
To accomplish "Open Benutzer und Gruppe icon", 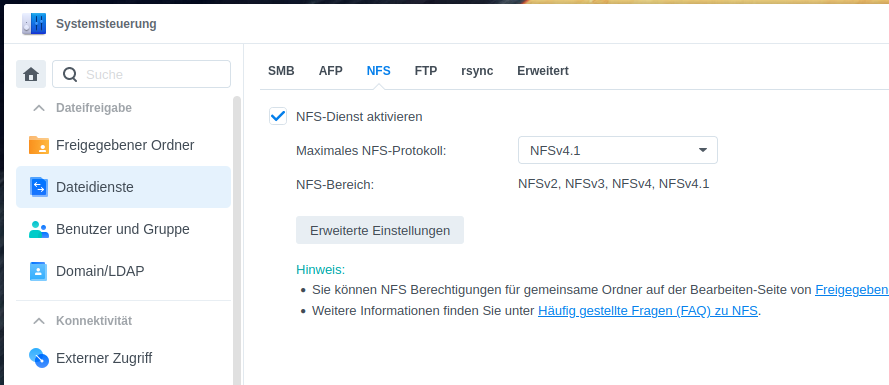I will click(39, 229).
